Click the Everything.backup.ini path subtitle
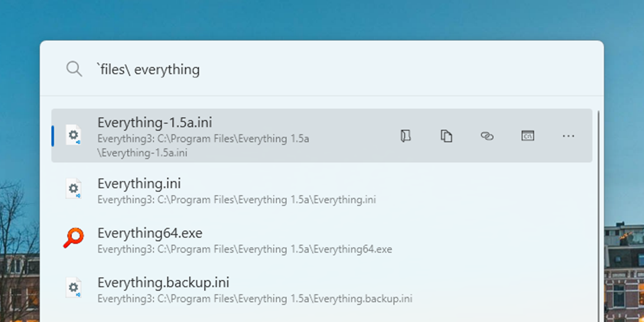 point(255,299)
